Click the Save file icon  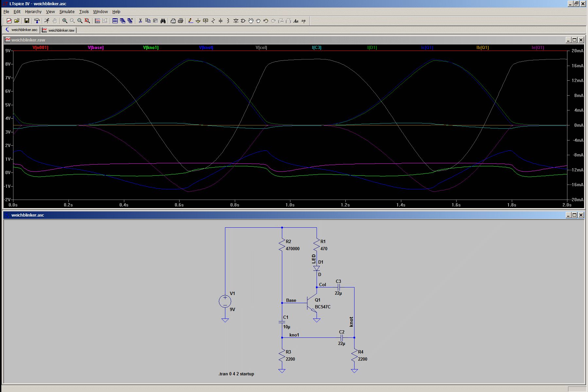point(27,21)
